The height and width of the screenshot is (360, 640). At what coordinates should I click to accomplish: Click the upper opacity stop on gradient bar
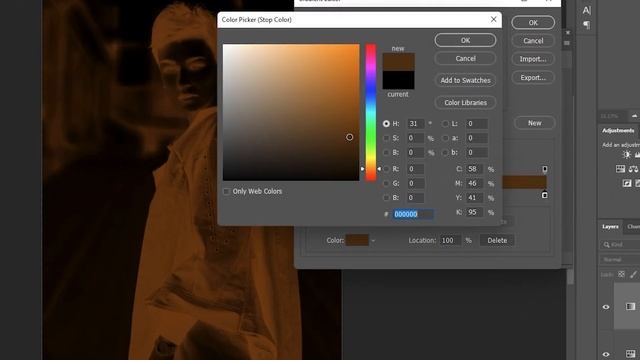tap(544, 169)
